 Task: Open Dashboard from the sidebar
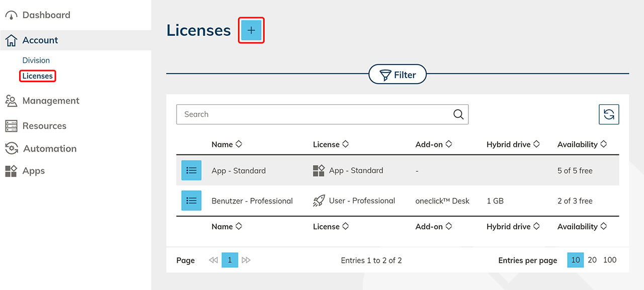pos(46,15)
